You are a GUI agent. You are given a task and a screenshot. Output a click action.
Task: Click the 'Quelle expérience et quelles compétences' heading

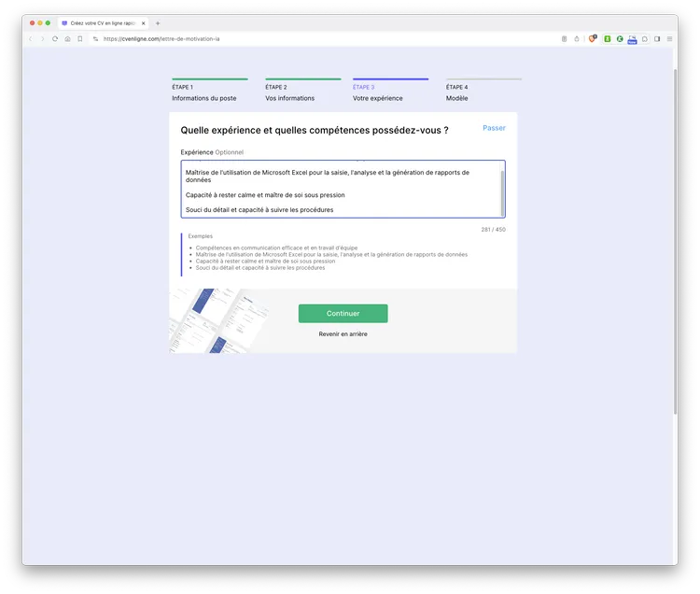(315, 131)
